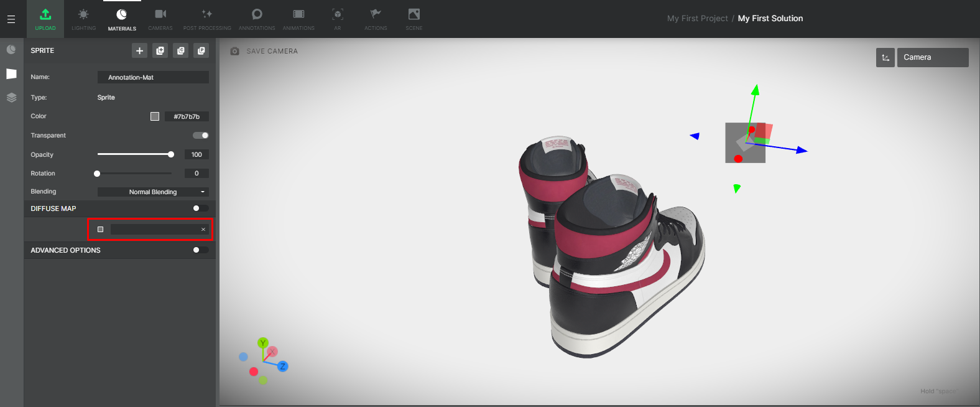Open the Normal Blending dropdown

pos(153,192)
